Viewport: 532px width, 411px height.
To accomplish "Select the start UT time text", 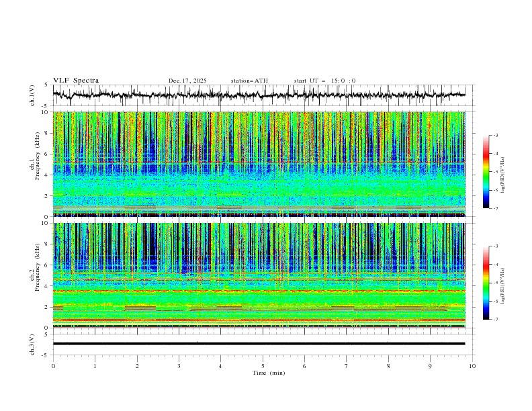I will 324,81.
